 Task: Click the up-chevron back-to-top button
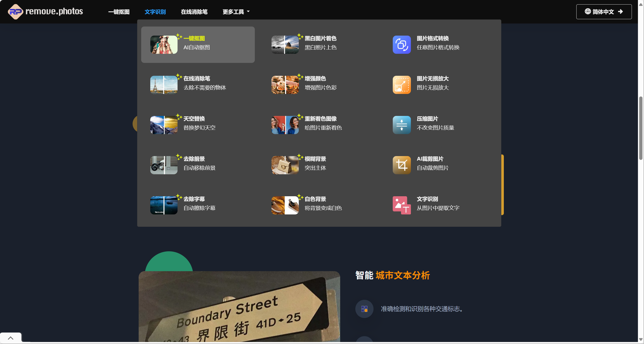point(11,338)
